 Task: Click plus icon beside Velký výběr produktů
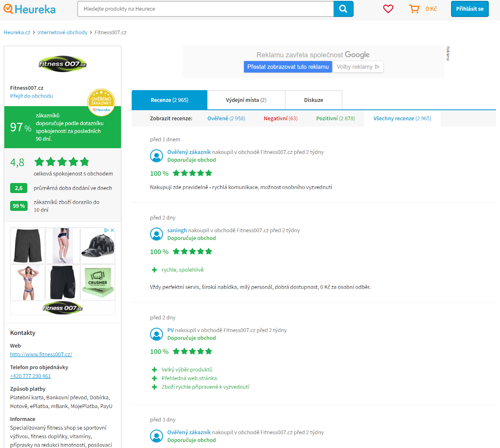(154, 370)
